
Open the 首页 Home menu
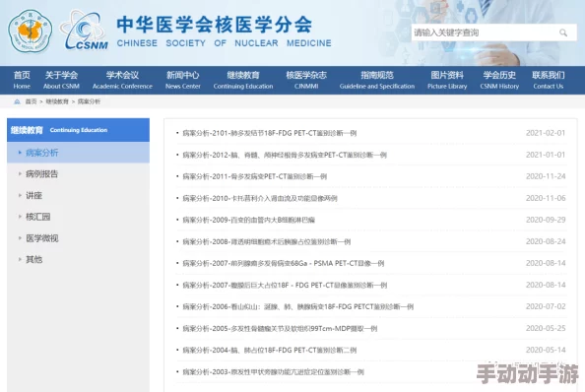[22, 80]
